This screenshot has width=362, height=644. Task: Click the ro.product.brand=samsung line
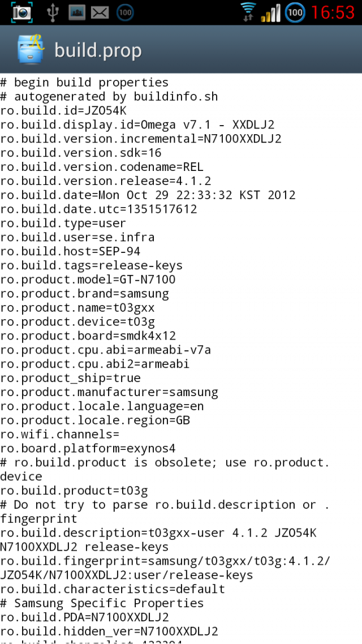pos(84,294)
